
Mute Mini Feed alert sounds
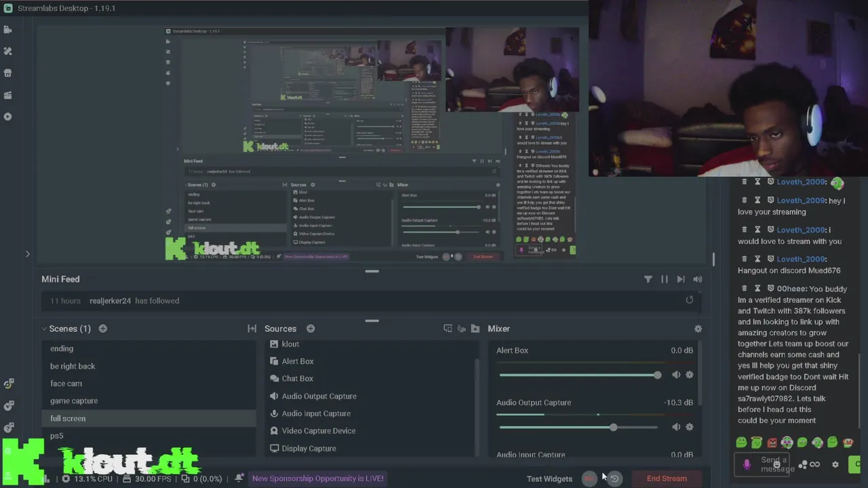point(698,279)
